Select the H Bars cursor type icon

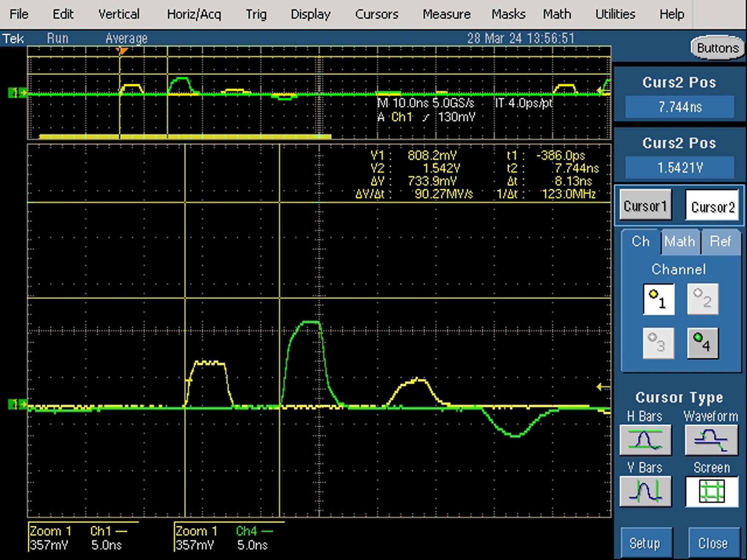(x=645, y=440)
